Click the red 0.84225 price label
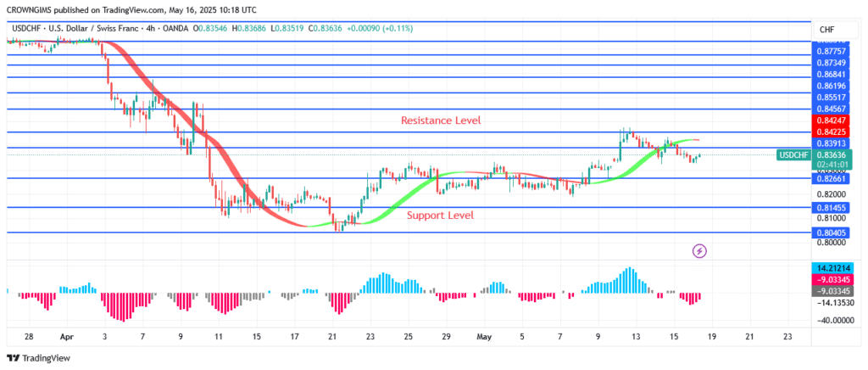 coord(832,132)
